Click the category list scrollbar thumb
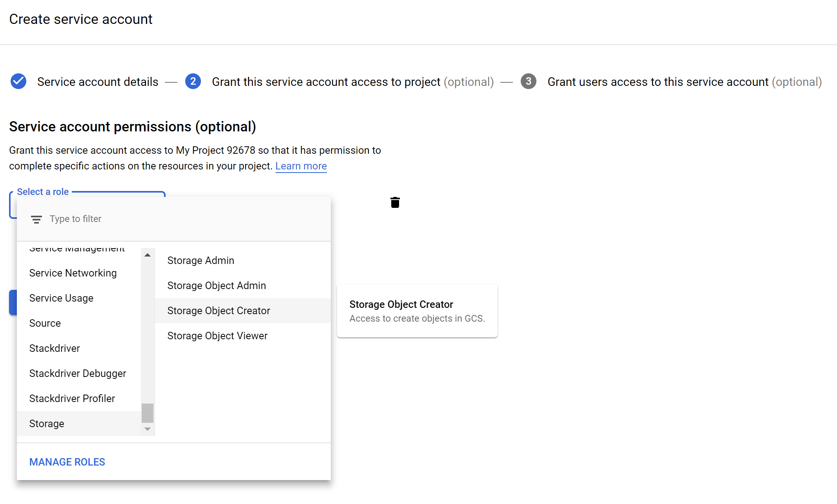The image size is (837, 504). coord(148,413)
